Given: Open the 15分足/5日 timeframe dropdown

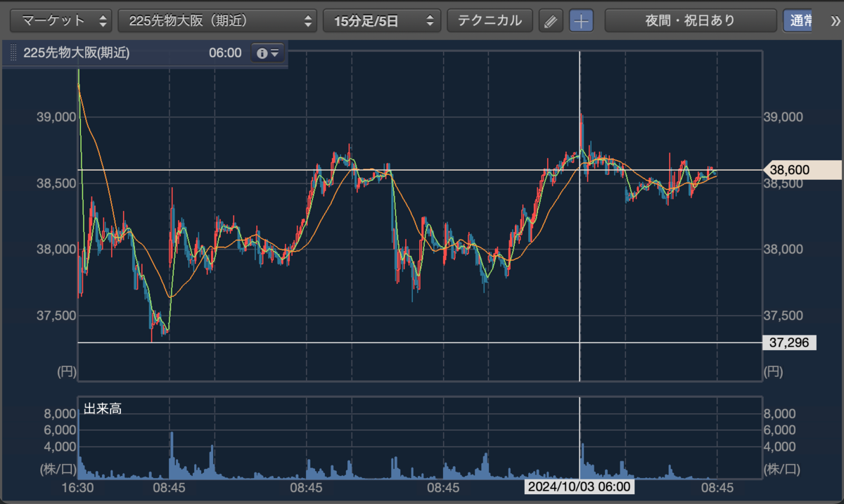Looking at the screenshot, I should pos(382,20).
